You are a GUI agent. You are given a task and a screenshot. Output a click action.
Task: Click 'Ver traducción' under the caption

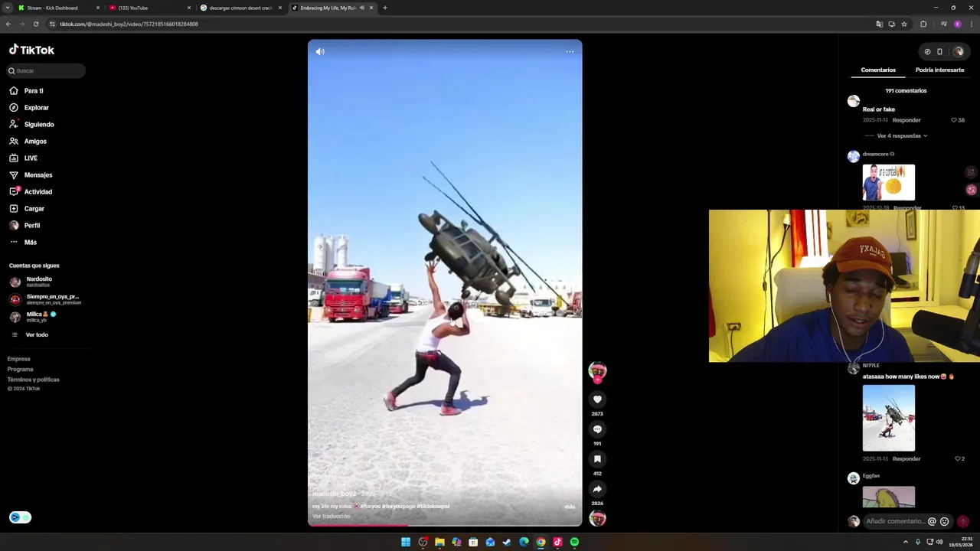click(331, 516)
